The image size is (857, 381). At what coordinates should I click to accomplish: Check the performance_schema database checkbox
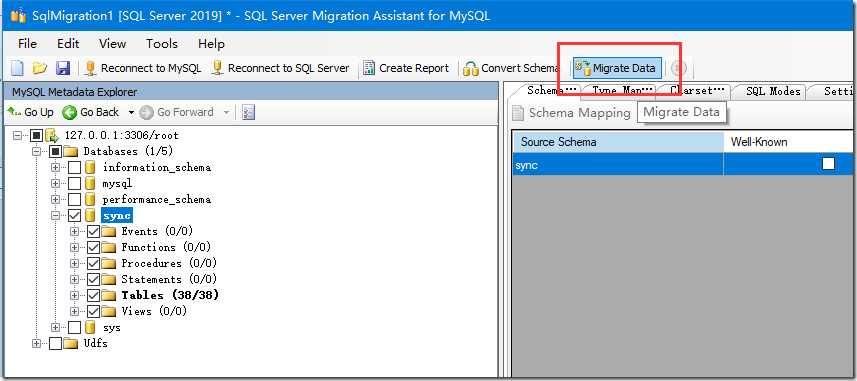tap(75, 200)
